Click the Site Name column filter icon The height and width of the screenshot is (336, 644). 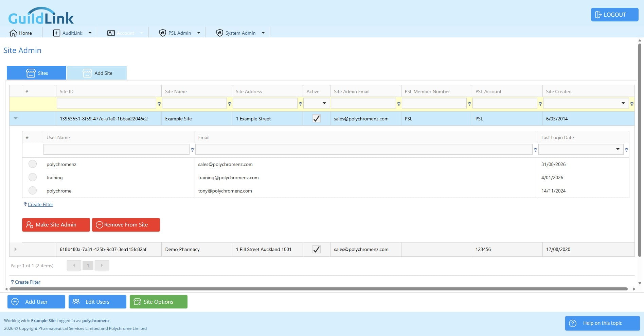[x=230, y=103]
